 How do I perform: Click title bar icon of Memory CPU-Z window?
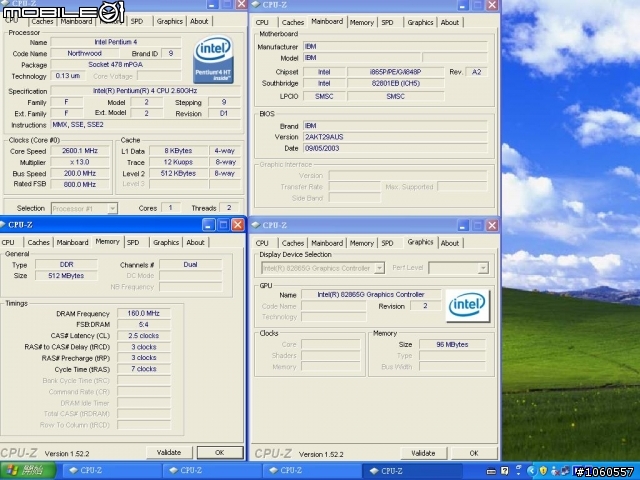click(x=2, y=224)
